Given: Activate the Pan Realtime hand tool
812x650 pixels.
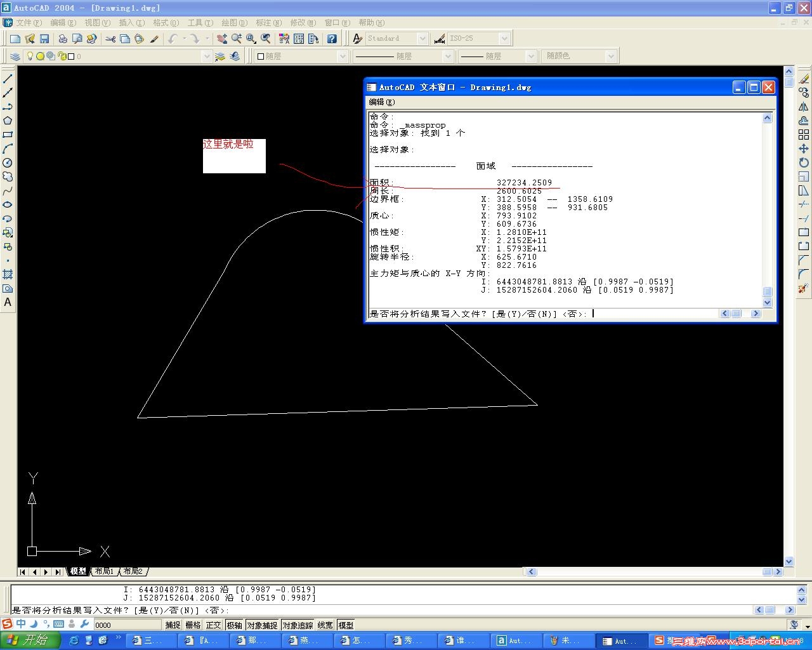Looking at the screenshot, I should click(x=222, y=39).
